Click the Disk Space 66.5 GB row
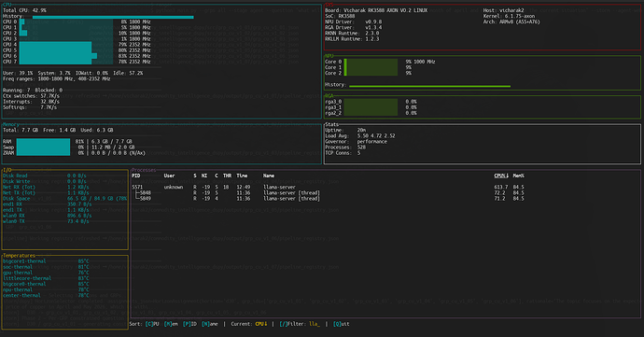The width and height of the screenshot is (644, 337). click(65, 199)
